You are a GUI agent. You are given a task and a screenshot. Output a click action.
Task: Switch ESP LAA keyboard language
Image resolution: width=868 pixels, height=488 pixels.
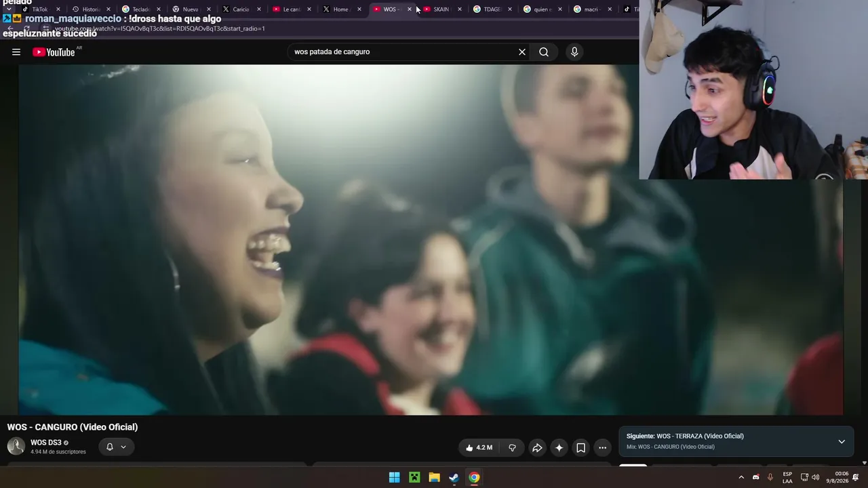coord(787,477)
